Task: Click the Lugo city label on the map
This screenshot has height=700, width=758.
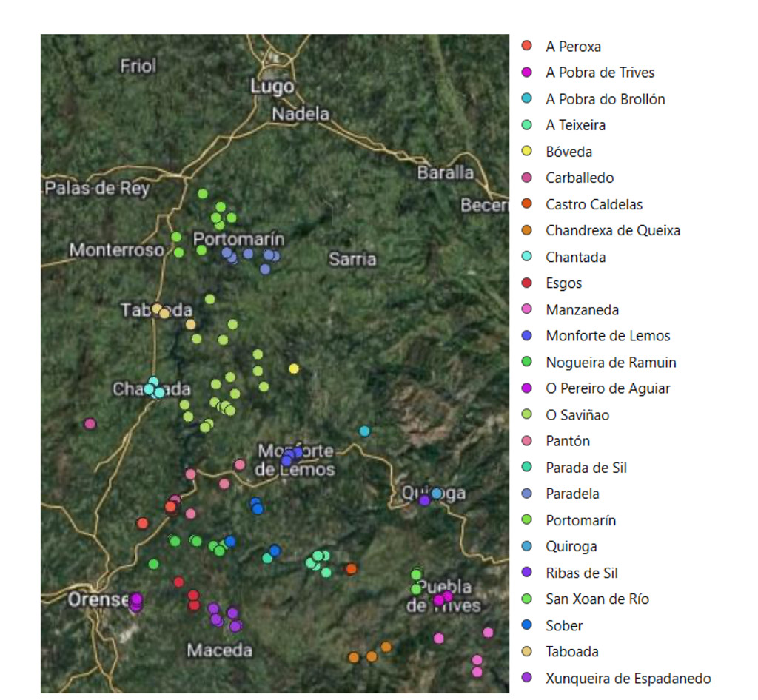Action: pos(272,87)
